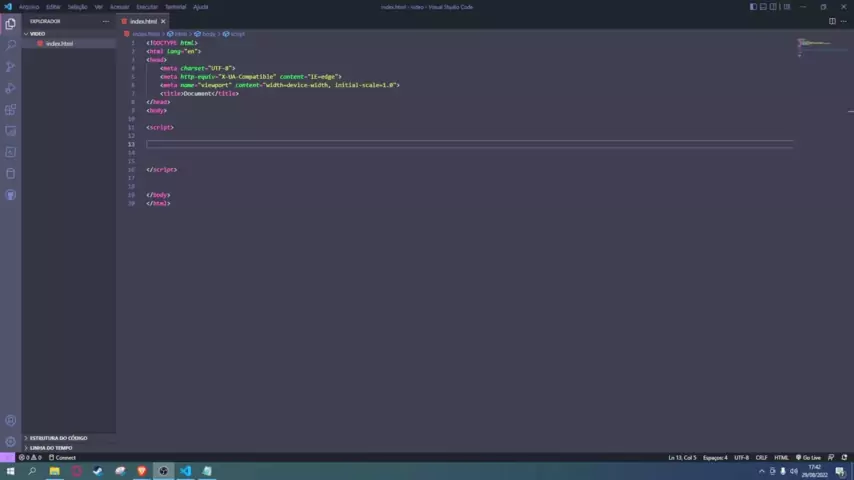Expand Estrutura do Código section

coord(69,438)
